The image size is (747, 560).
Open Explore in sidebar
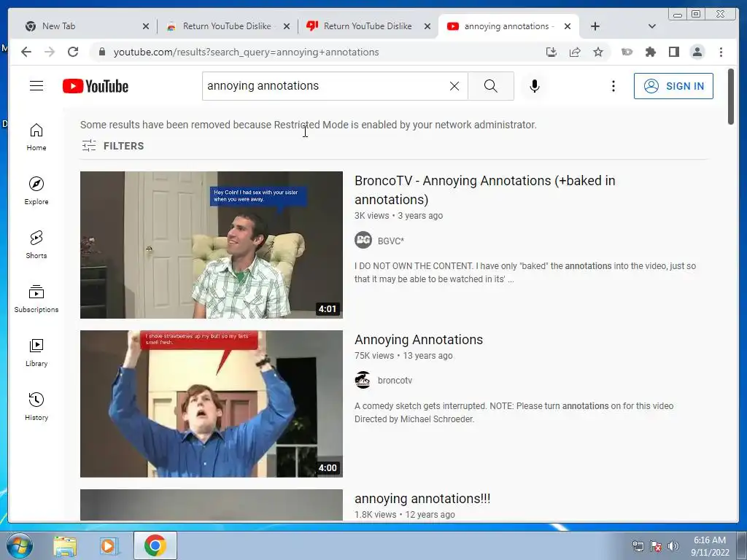pos(36,190)
